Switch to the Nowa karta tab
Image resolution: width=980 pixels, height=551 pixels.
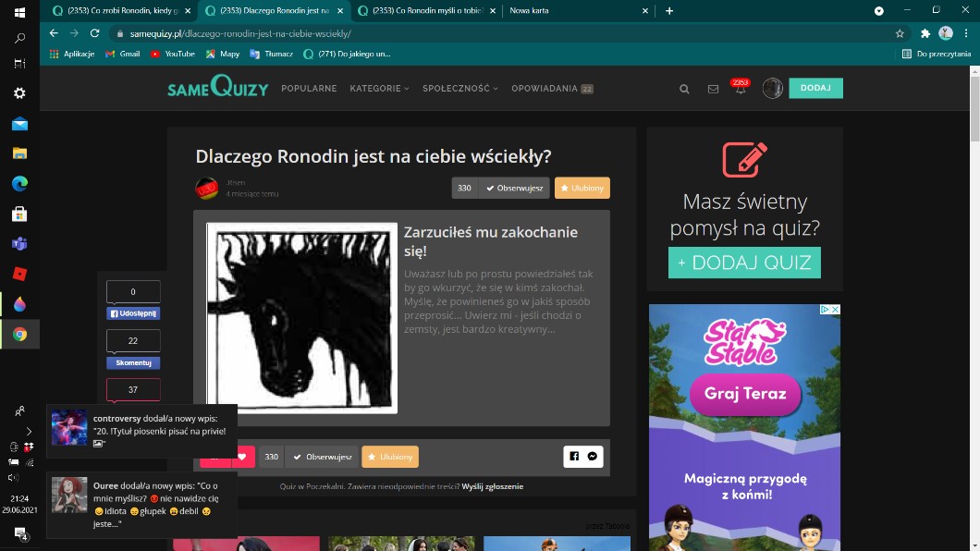pos(545,11)
